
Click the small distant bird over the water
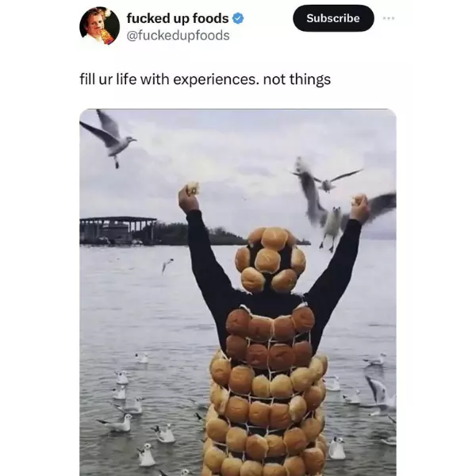(167, 265)
